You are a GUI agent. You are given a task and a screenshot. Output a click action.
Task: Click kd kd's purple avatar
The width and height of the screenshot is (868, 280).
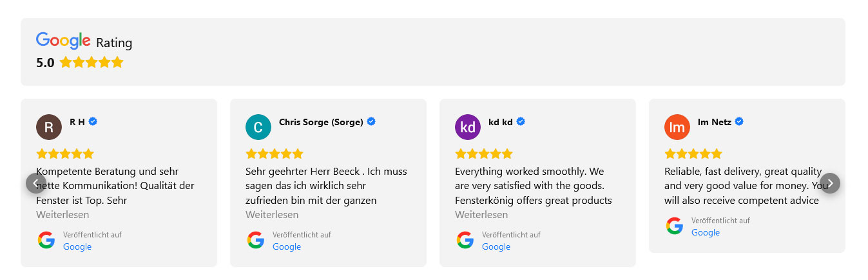click(468, 127)
